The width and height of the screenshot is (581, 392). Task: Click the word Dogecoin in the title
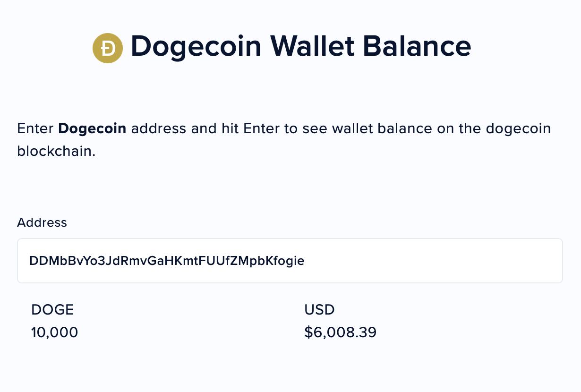click(196, 46)
